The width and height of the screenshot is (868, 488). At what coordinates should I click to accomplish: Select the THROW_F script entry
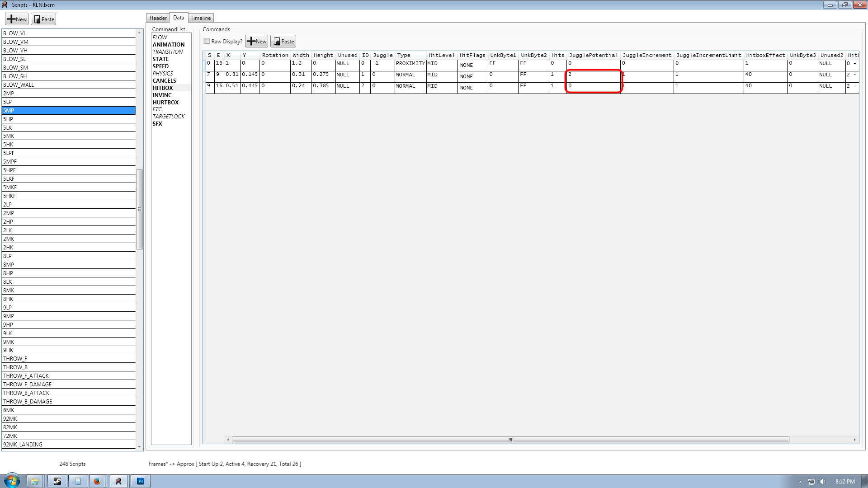tap(15, 358)
